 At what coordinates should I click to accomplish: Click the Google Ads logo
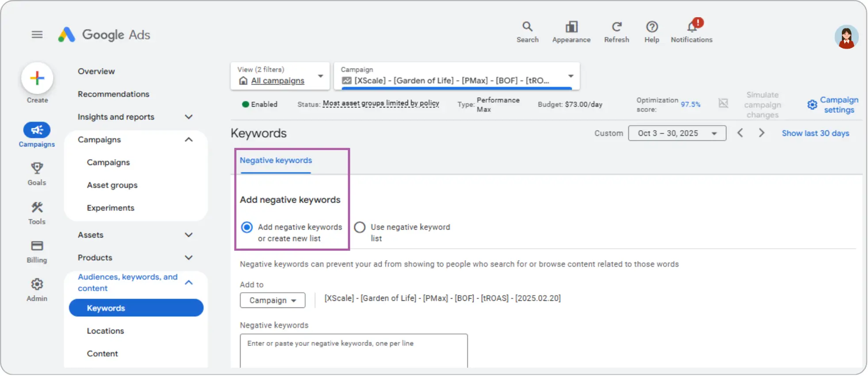click(104, 35)
